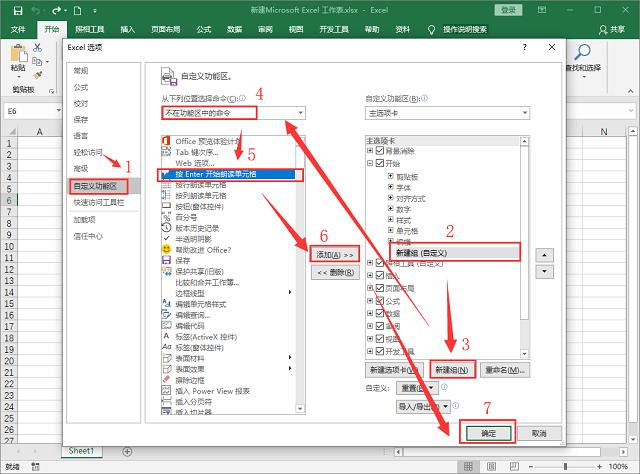Uncheck 开始 checkbox in the tabs tree

tap(380, 163)
